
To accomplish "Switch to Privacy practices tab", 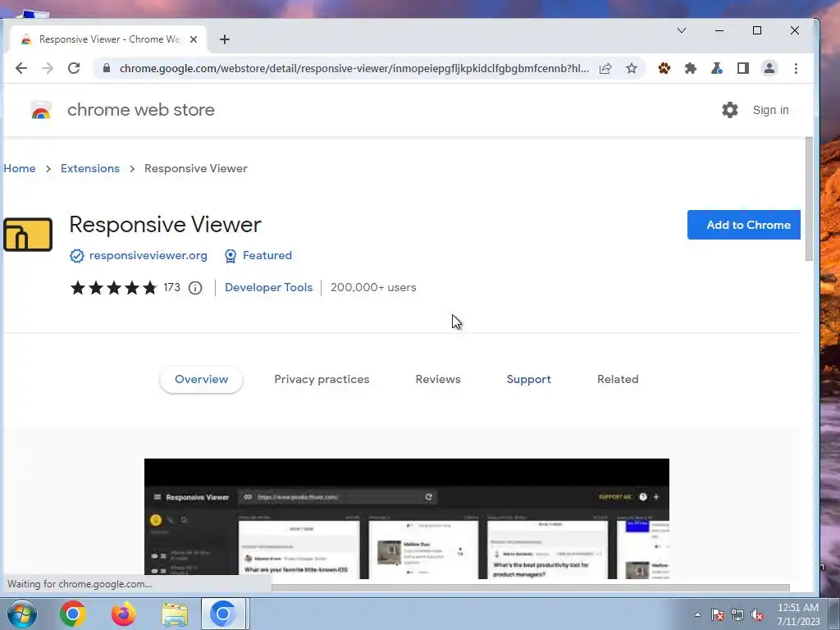I will coord(322,379).
